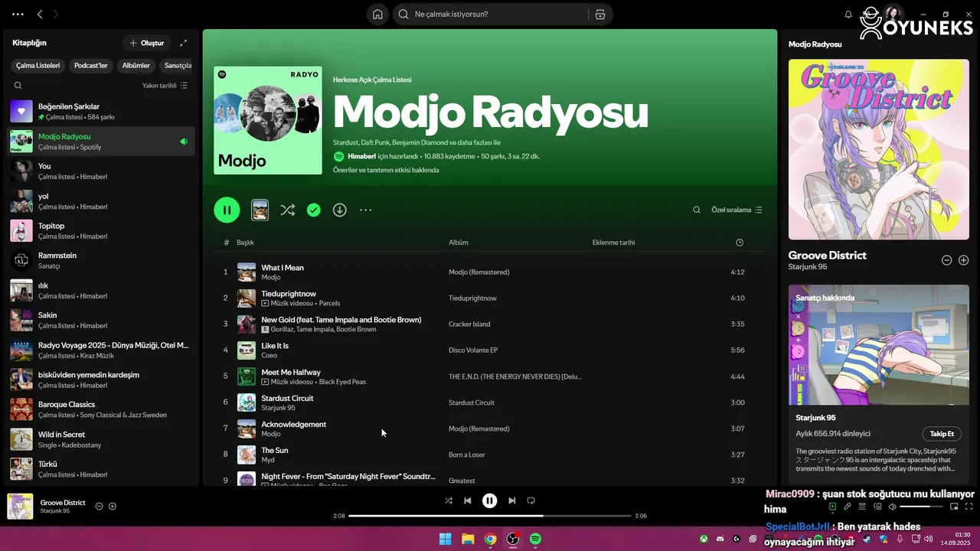Click the green saved checkmark for the playlist
Image resolution: width=980 pixels, height=551 pixels.
pyautogui.click(x=314, y=210)
